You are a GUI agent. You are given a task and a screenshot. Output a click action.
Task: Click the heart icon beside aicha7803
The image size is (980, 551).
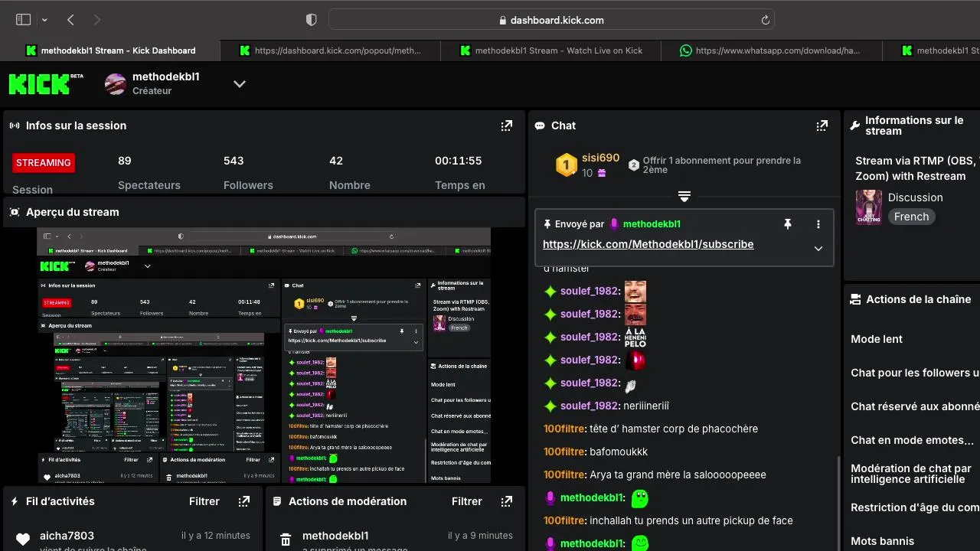(x=23, y=540)
